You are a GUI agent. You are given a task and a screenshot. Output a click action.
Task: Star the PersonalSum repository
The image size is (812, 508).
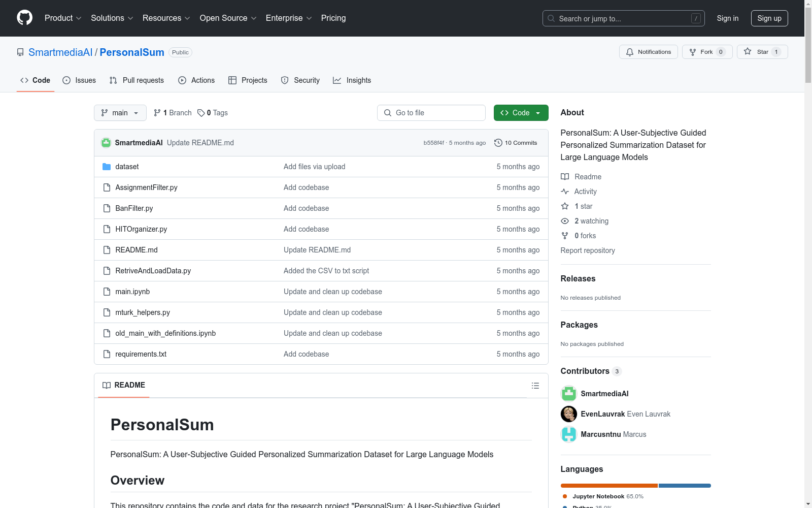coord(762,52)
